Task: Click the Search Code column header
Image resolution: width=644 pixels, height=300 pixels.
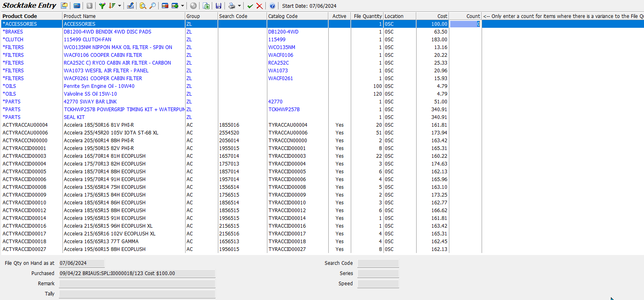Action: (x=242, y=16)
